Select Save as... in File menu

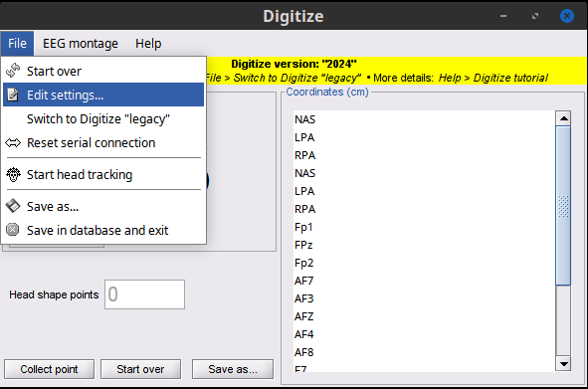point(103,206)
